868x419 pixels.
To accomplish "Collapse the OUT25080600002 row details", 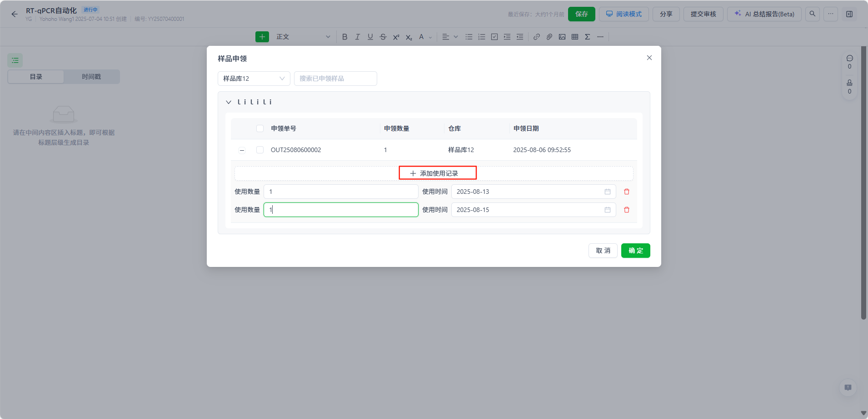I will coord(242,150).
